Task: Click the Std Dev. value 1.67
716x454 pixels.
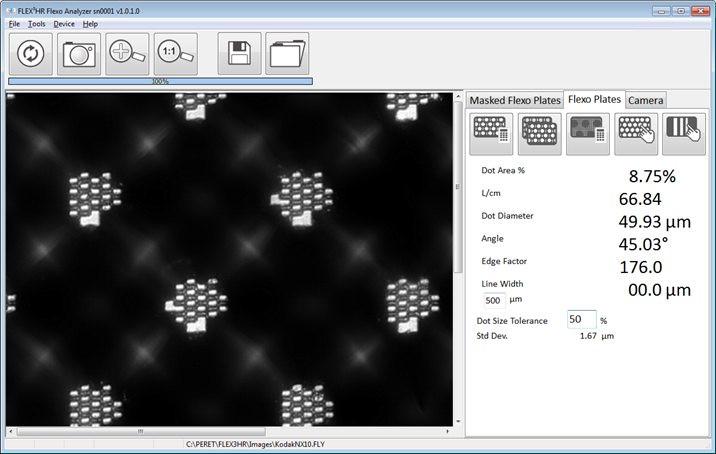Action: coord(588,336)
